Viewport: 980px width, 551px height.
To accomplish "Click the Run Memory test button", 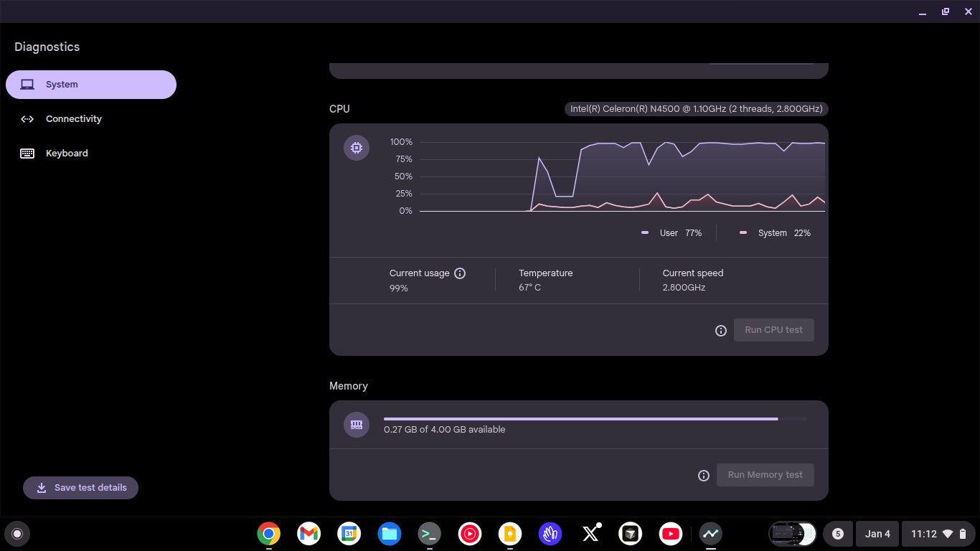I will click(x=765, y=474).
